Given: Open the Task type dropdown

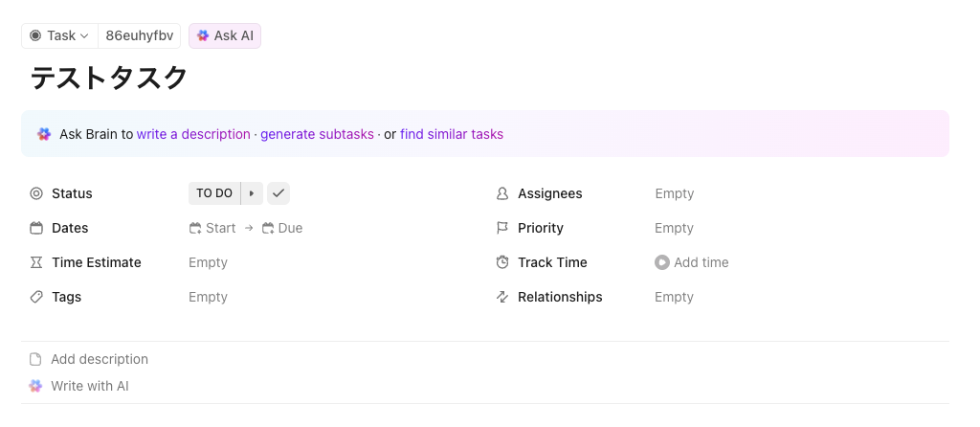Looking at the screenshot, I should click(x=59, y=35).
